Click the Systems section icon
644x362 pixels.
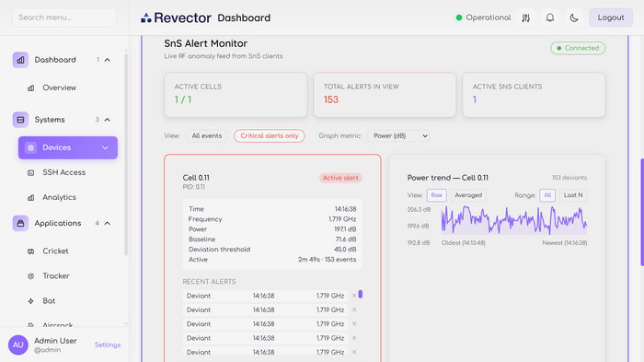coord(20,120)
